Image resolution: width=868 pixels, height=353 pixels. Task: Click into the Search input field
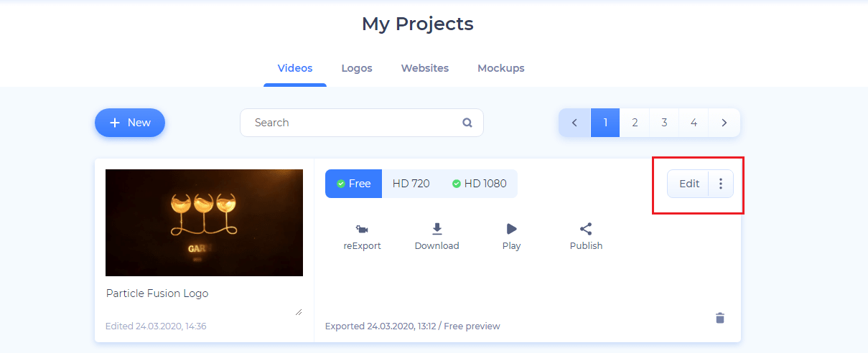click(x=352, y=123)
